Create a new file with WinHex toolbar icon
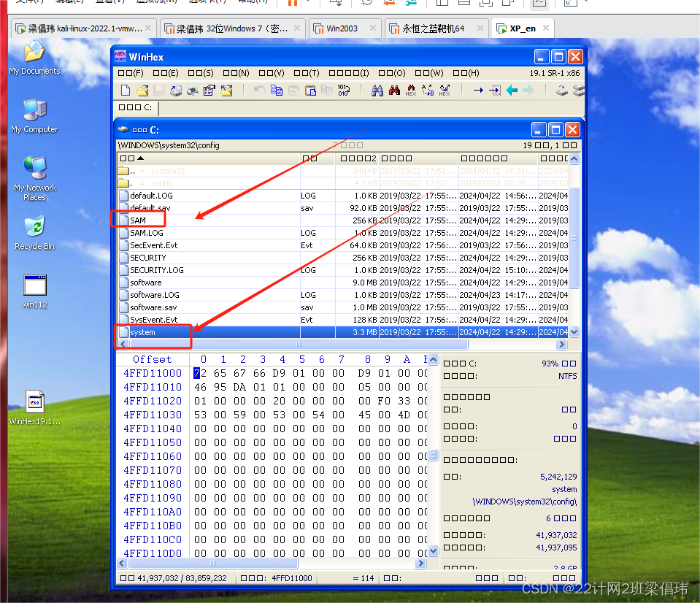700x603 pixels. click(126, 91)
